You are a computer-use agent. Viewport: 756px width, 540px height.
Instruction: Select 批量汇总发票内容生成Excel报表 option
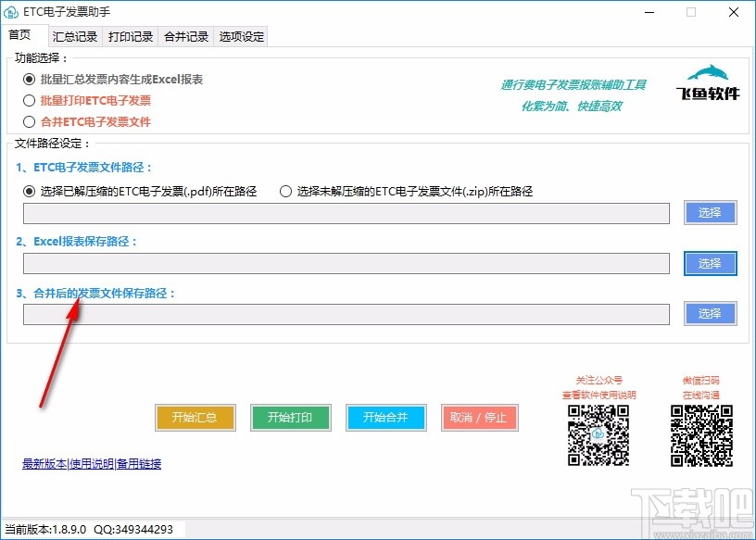[x=29, y=80]
